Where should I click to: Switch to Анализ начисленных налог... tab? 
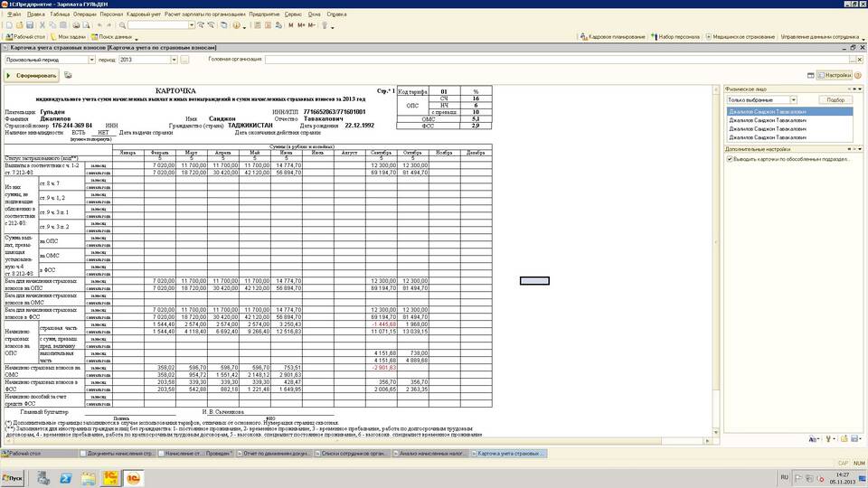click(430, 453)
